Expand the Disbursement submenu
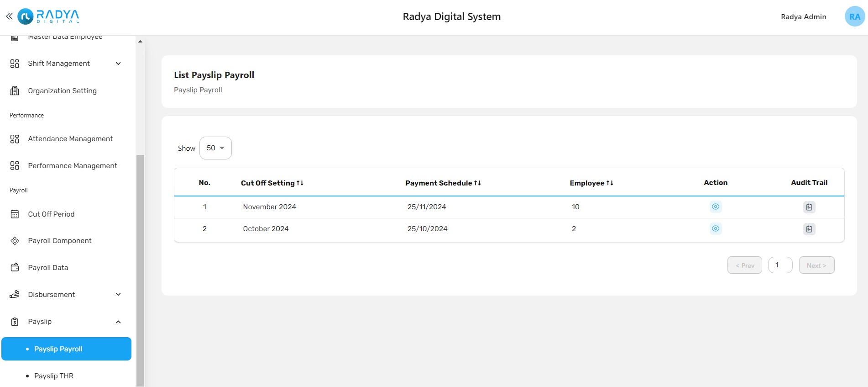Viewport: 868px width, 387px height. (x=118, y=295)
